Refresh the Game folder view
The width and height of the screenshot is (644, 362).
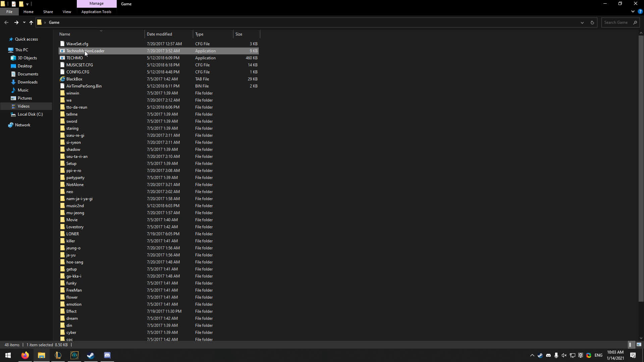(x=592, y=22)
